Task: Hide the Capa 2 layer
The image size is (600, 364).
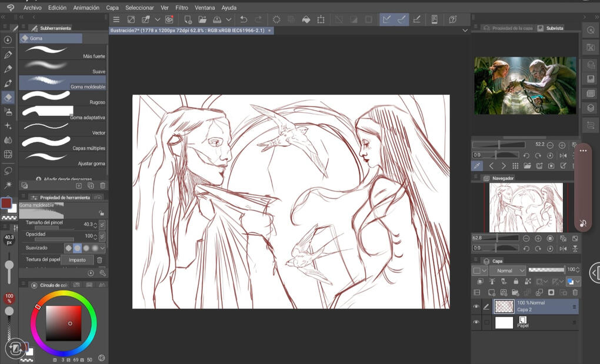Action: pos(476,306)
